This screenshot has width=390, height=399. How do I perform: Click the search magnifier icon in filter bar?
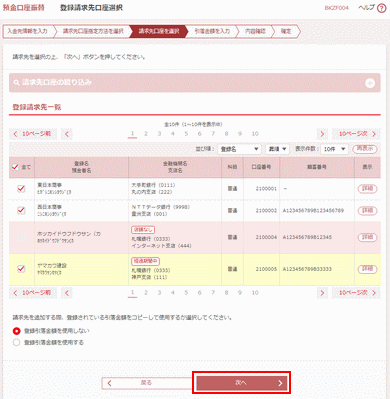[x=16, y=82]
